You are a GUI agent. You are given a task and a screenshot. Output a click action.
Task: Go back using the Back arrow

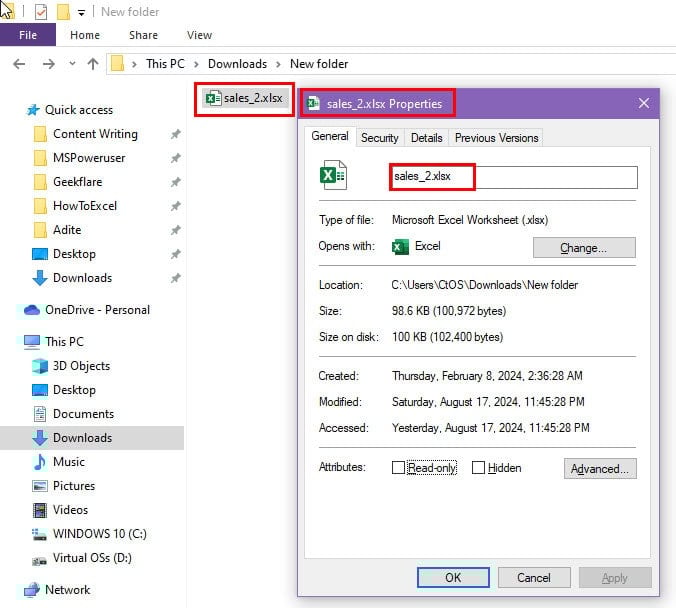(x=19, y=64)
